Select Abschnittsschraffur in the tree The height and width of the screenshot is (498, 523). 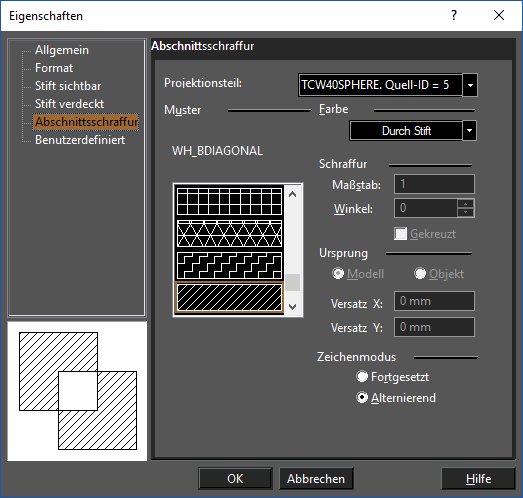(x=86, y=122)
